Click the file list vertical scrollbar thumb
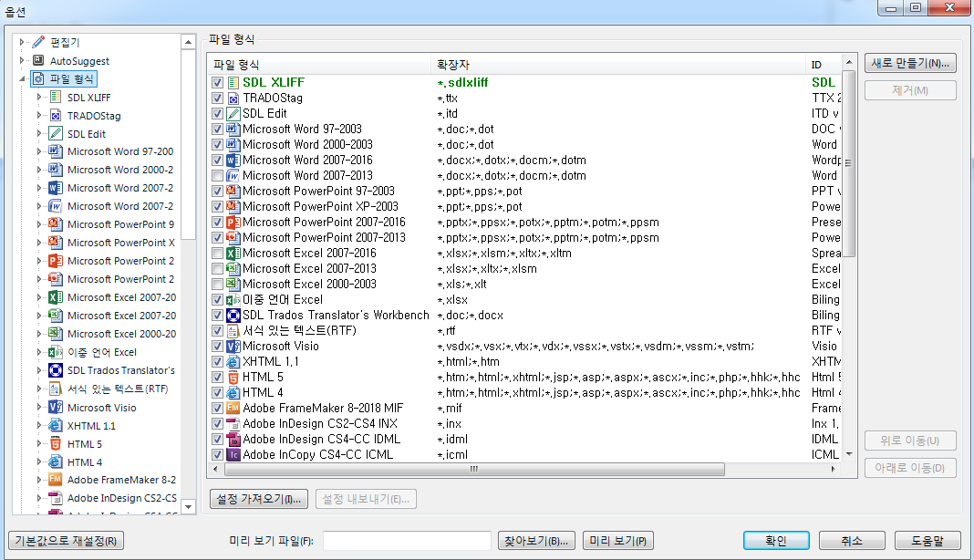974x560 pixels. 848,163
